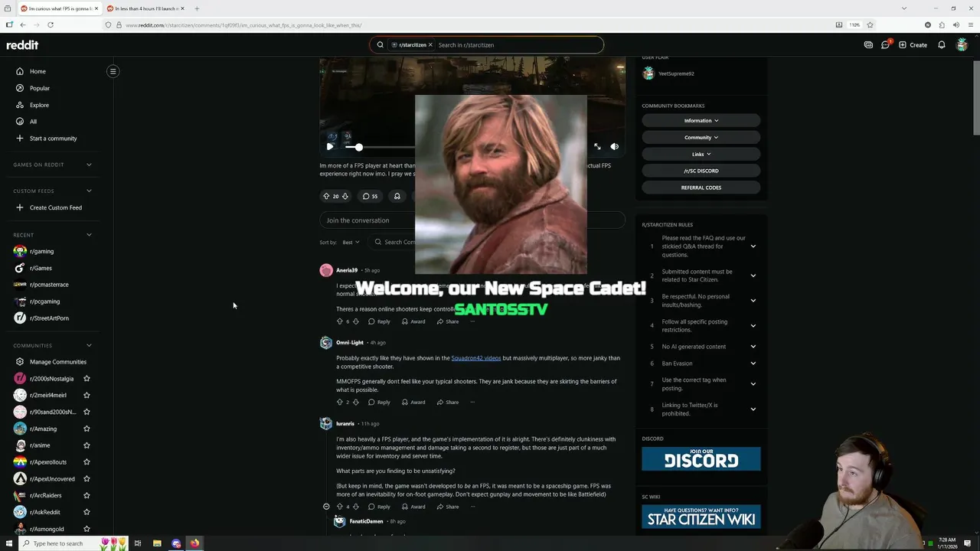This screenshot has height=551, width=980.
Task: Play the post video
Action: pos(330,146)
